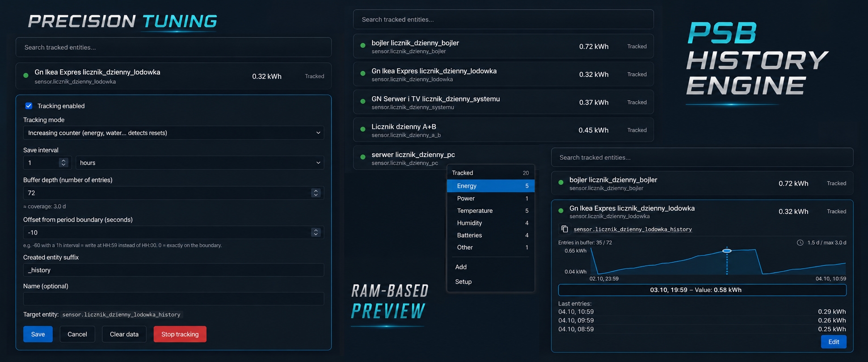Pick Batteries in the filter menu
The height and width of the screenshot is (362, 868).
(491, 235)
